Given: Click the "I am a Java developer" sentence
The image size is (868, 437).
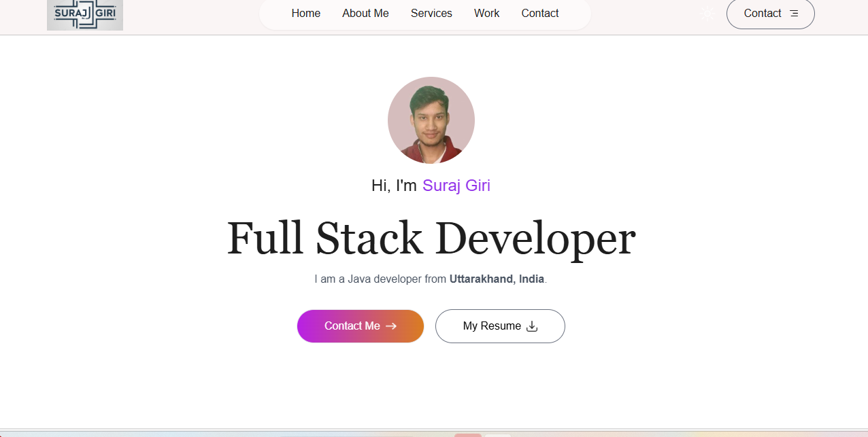Looking at the screenshot, I should coord(380,279).
